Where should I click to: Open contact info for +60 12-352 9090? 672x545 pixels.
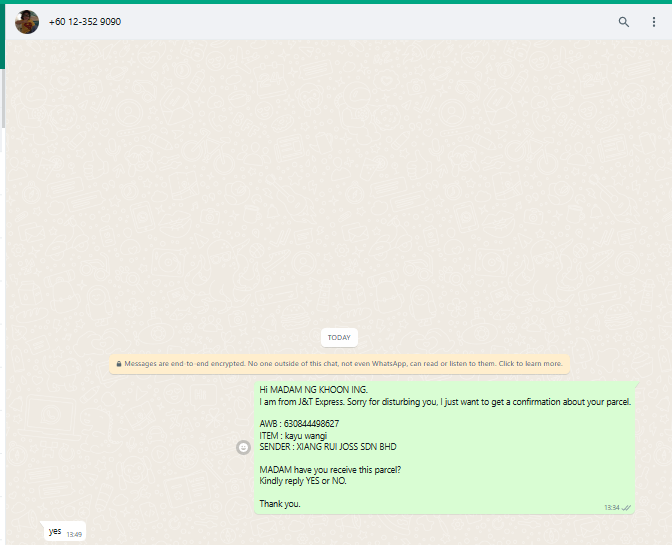[85, 22]
